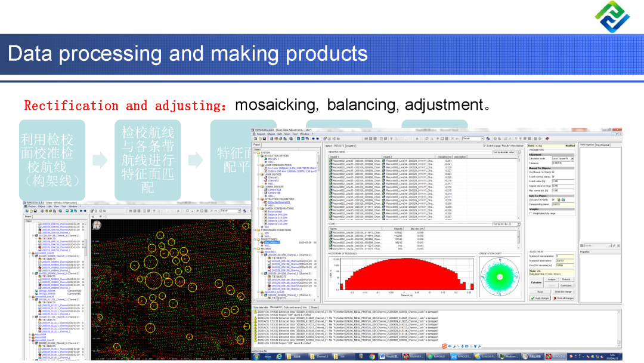
Task: Click the Search radius input field
Action: 563,181
